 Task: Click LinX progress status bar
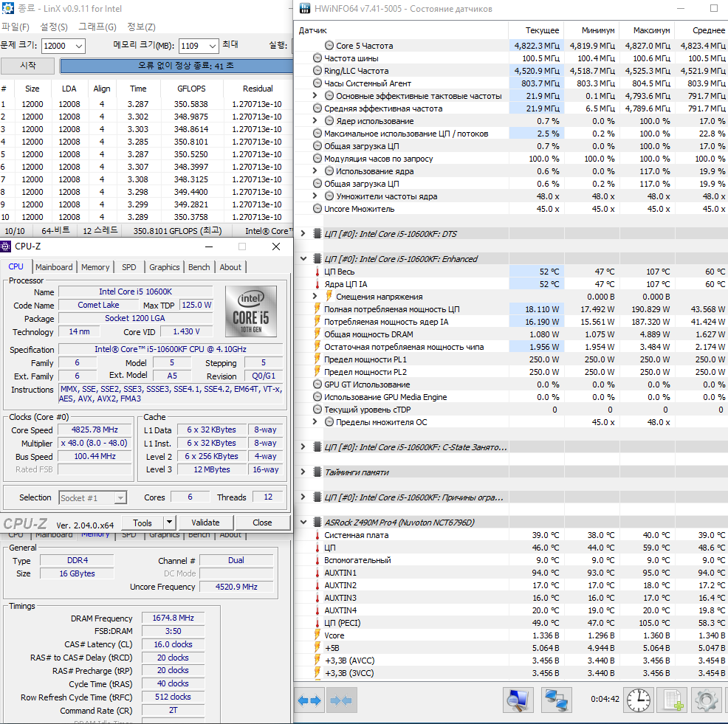176,66
